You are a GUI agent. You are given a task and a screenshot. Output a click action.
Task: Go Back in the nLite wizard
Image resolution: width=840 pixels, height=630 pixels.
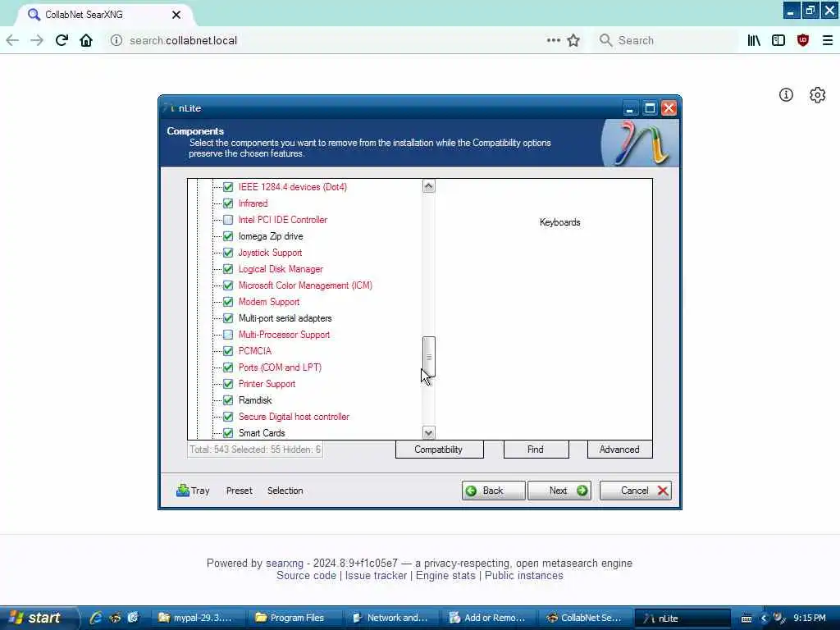(493, 491)
